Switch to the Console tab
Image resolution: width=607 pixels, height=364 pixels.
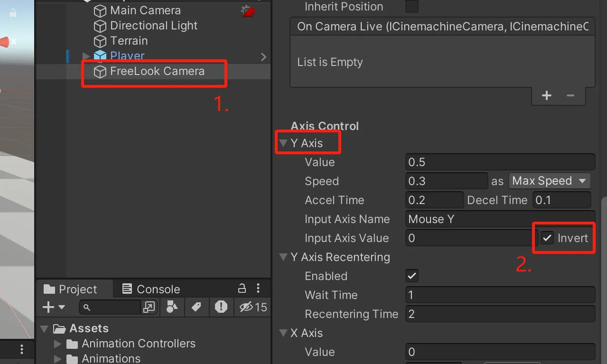tap(151, 289)
